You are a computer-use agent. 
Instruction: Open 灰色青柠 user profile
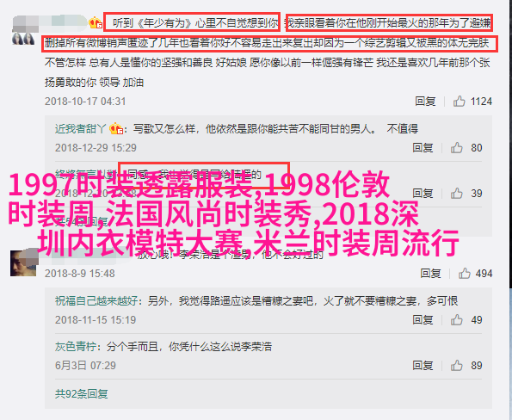pos(76,347)
